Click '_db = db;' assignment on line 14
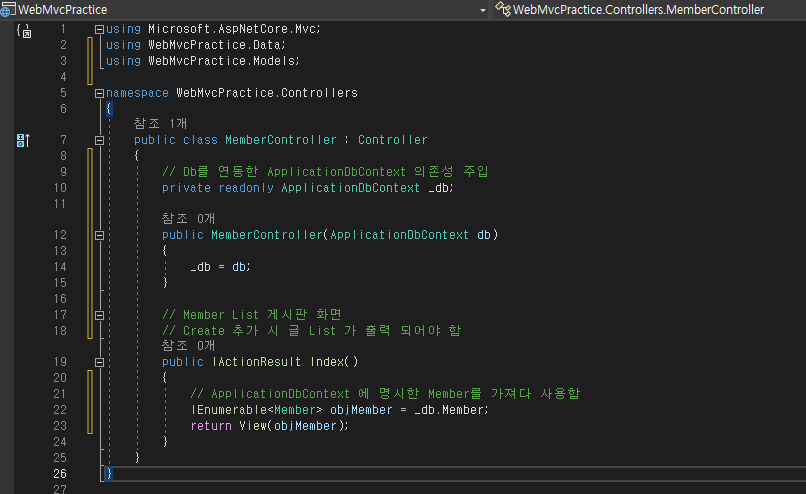Screen dimensions: 806x494 coord(221,267)
